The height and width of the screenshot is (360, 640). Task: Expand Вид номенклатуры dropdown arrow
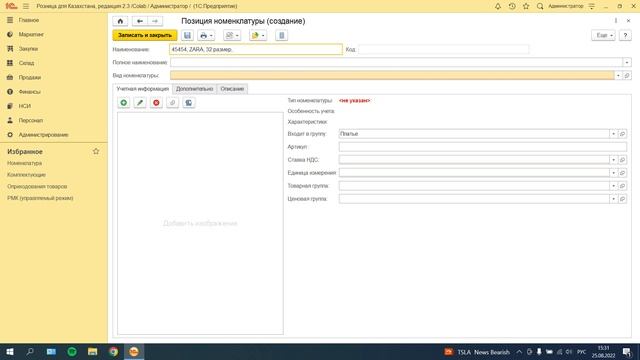coord(618,76)
